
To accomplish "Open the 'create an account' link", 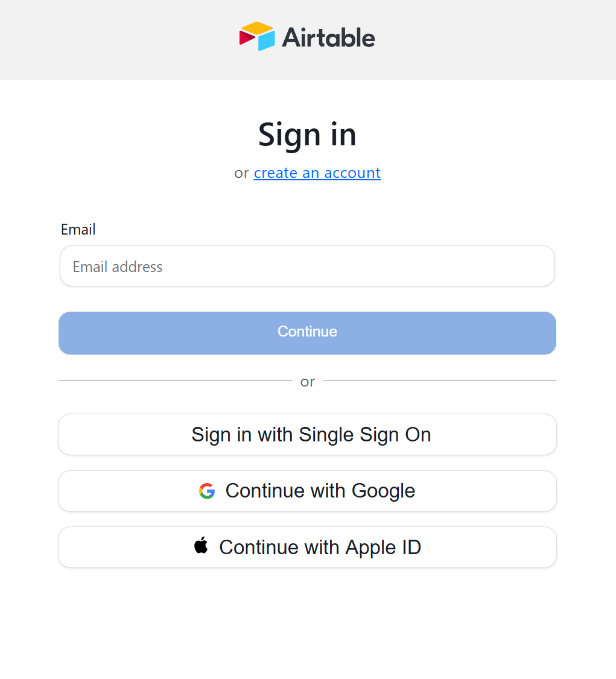I will tap(317, 173).
